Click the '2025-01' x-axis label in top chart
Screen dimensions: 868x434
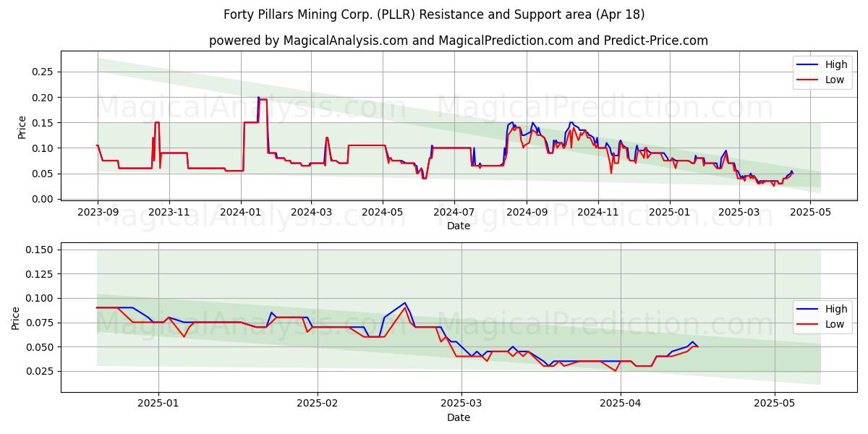point(670,212)
